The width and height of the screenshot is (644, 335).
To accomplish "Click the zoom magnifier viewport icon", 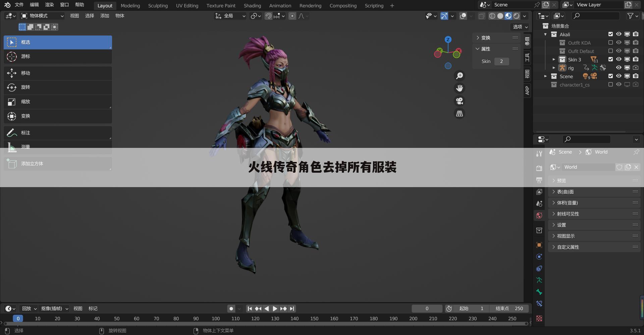I will pyautogui.click(x=460, y=76).
